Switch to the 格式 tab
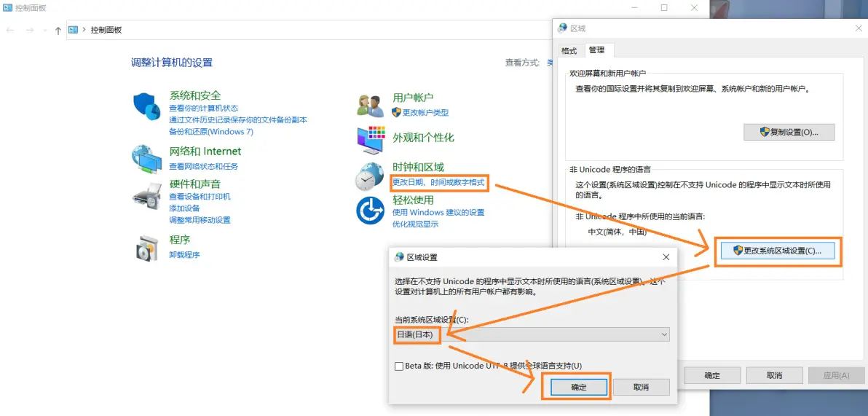This screenshot has height=416, width=868. 569,50
